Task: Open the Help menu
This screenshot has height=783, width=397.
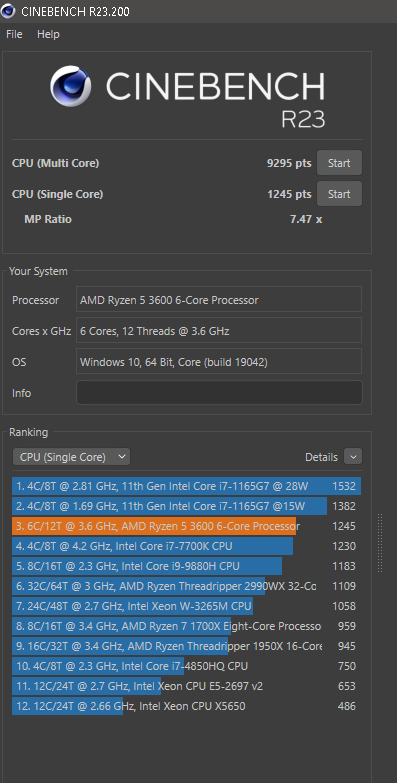Action: [x=48, y=34]
